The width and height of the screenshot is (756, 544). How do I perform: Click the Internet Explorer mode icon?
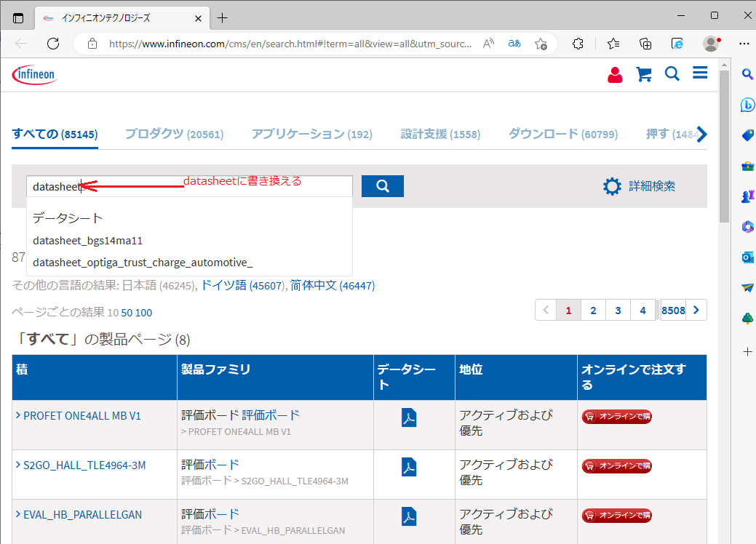pos(677,44)
